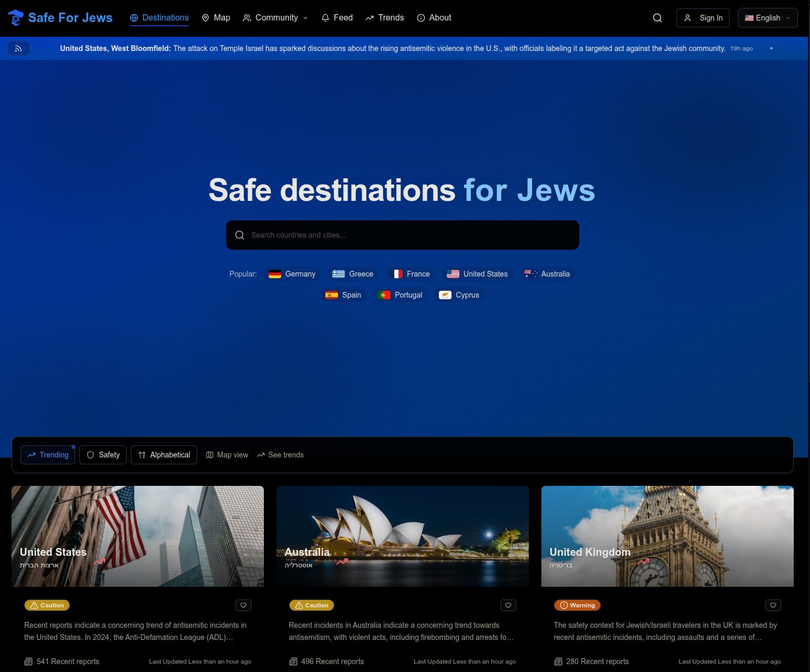The width and height of the screenshot is (810, 672).
Task: Click the trending arrow beside United Kingdom title
Action: 643,562
